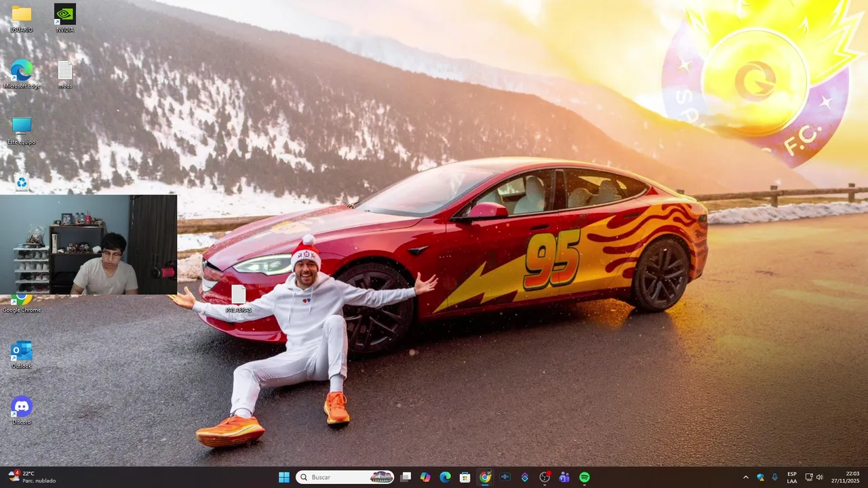868x488 pixels.
Task: Launch Microsoft Edge from desktop
Action: pos(22,75)
